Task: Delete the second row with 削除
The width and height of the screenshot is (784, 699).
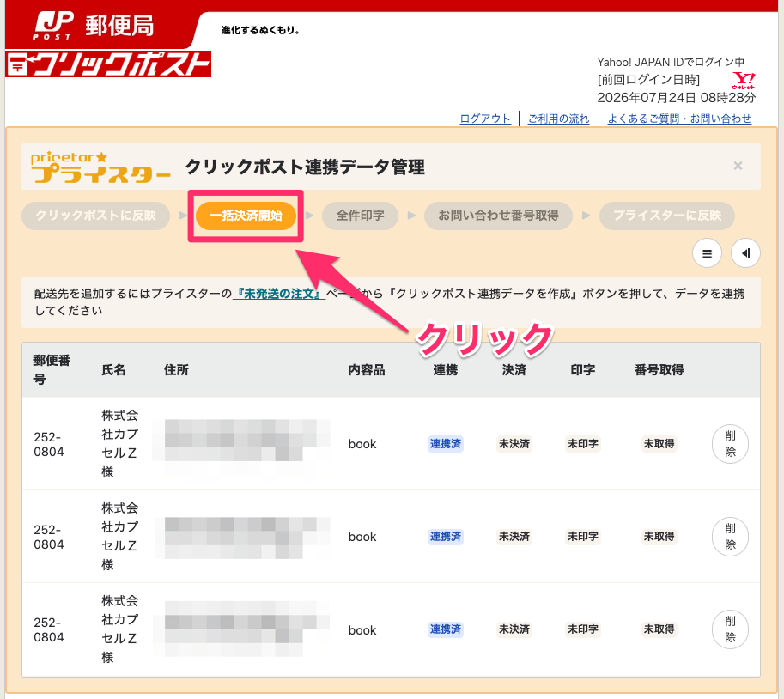Action: click(x=730, y=537)
